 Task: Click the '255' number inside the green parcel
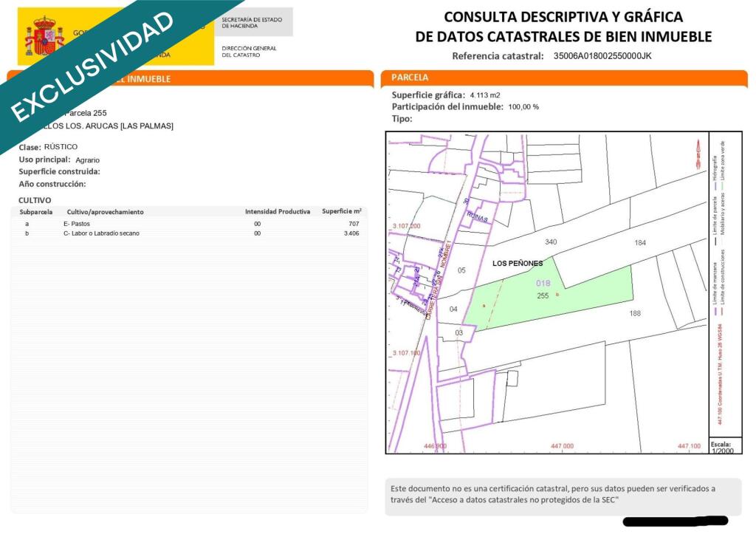[543, 295]
